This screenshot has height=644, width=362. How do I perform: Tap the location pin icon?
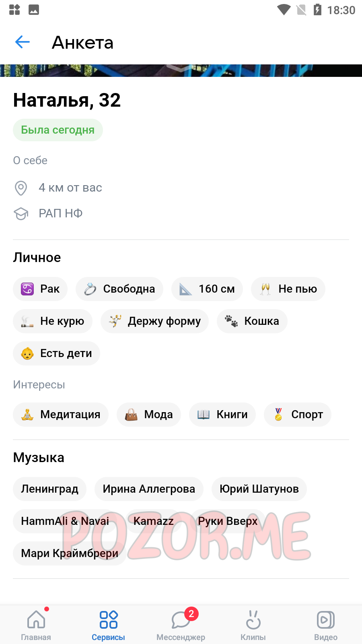pyautogui.click(x=21, y=188)
